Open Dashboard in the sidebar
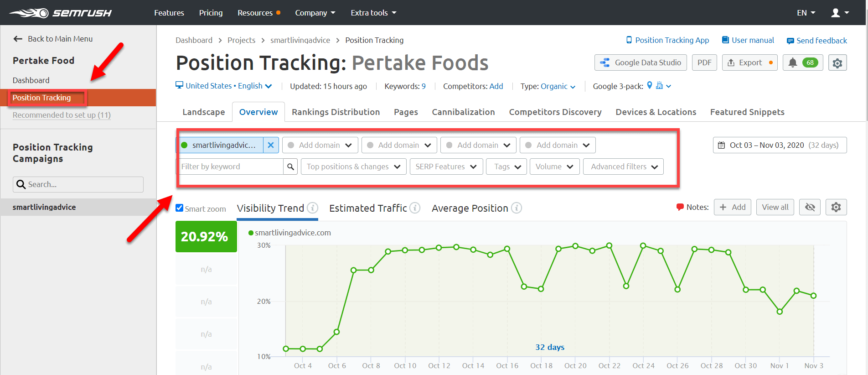 point(31,80)
